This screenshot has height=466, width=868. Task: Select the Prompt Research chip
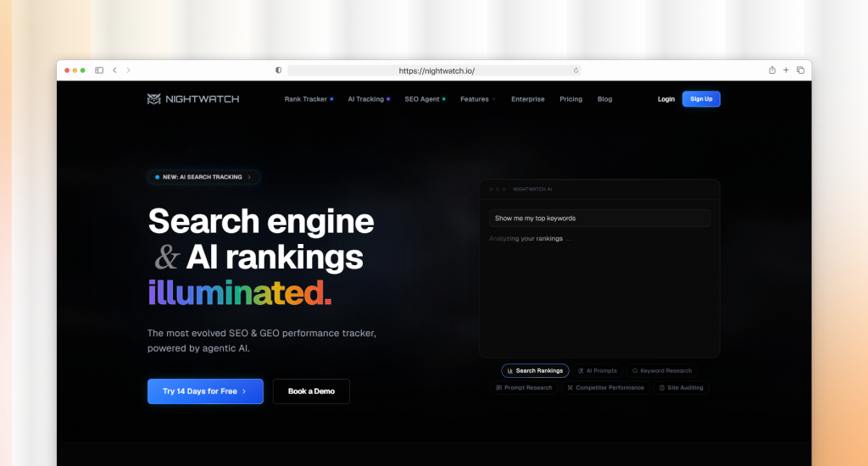point(524,387)
